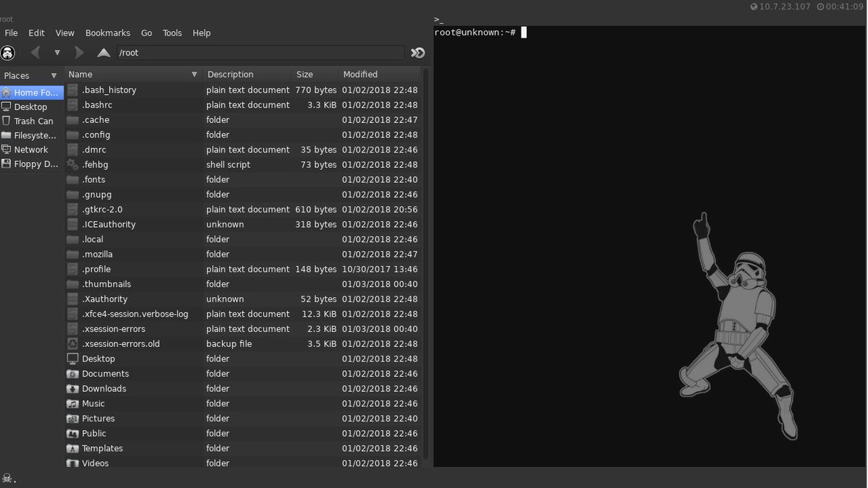Open Network in Places sidebar

click(x=32, y=150)
